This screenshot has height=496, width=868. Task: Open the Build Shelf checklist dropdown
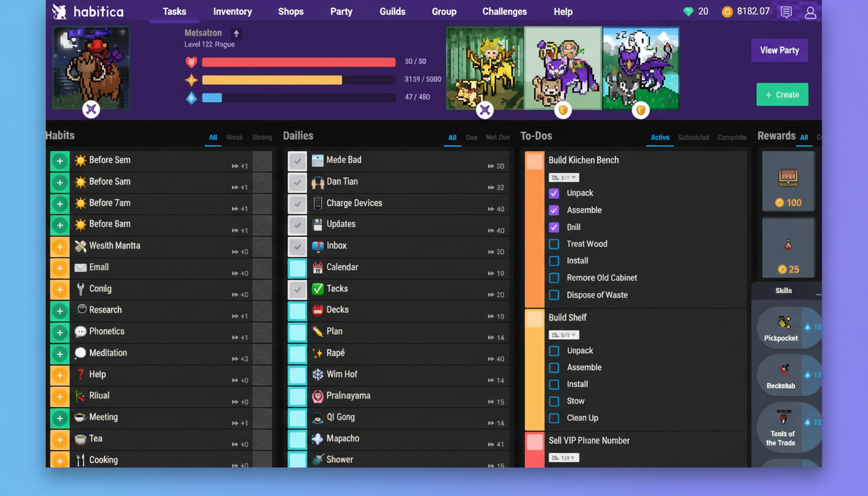click(x=563, y=335)
